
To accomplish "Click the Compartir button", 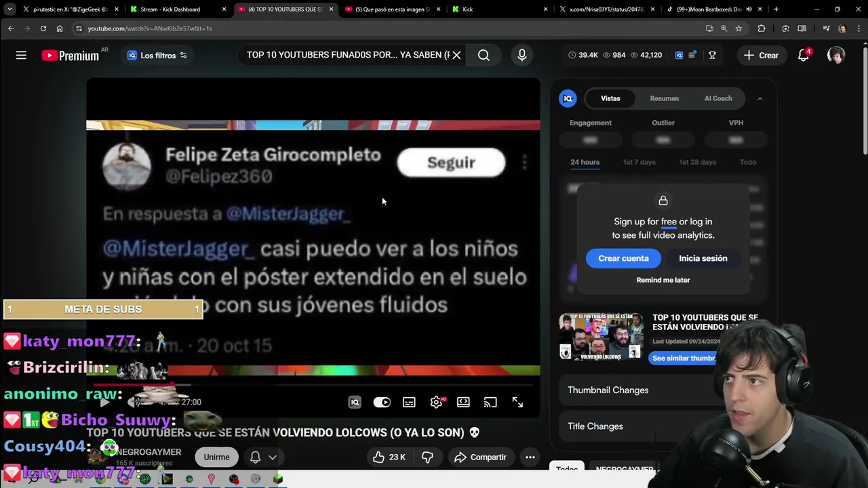I will (481, 457).
